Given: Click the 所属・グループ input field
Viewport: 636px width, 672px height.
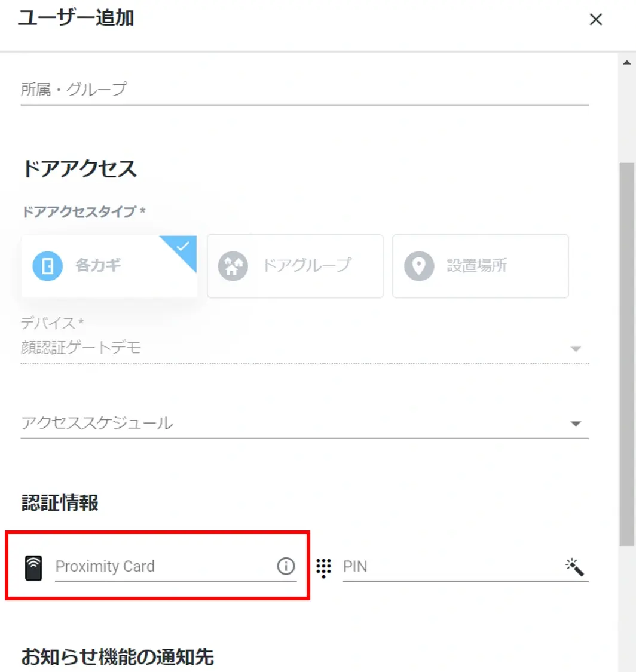Looking at the screenshot, I should coord(304,90).
